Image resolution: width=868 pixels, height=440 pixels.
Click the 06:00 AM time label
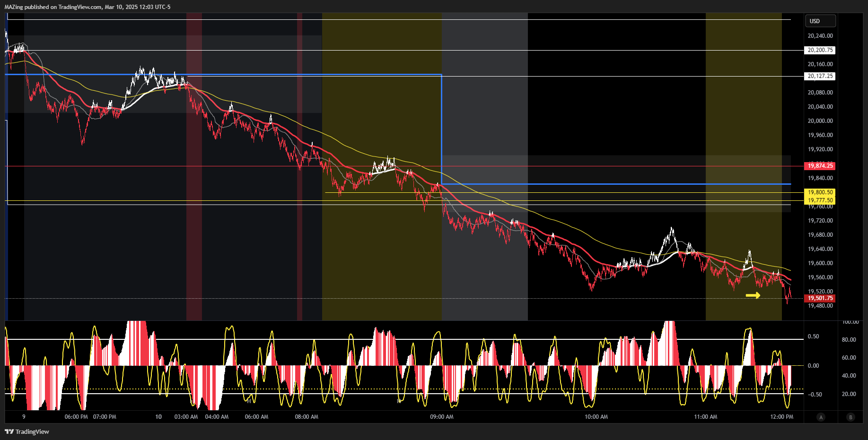(x=256, y=417)
